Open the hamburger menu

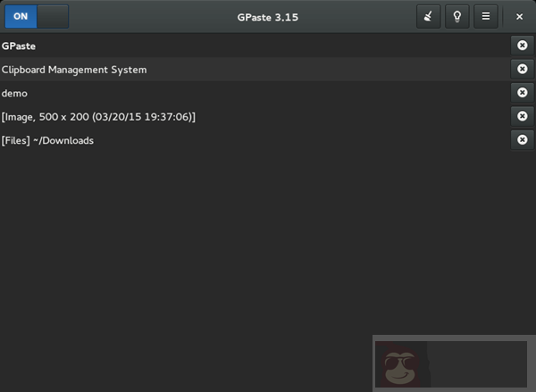[486, 16]
